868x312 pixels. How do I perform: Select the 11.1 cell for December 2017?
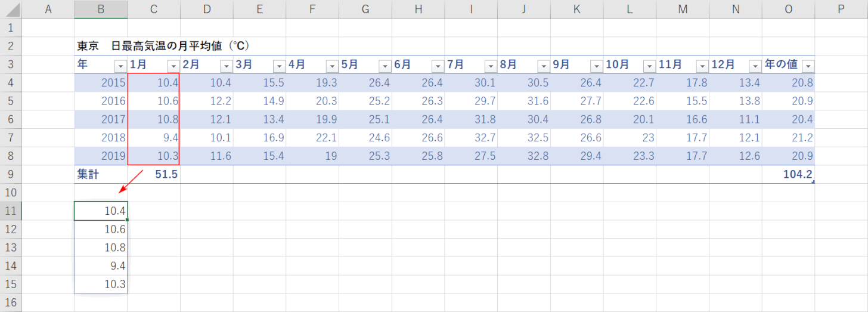pyautogui.click(x=735, y=119)
